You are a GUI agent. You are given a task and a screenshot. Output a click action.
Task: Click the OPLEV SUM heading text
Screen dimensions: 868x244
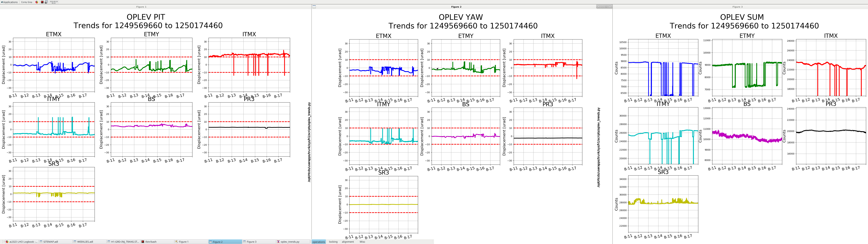click(x=742, y=17)
